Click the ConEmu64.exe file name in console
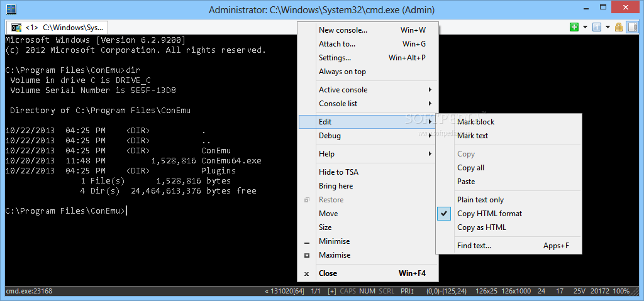 (231, 161)
